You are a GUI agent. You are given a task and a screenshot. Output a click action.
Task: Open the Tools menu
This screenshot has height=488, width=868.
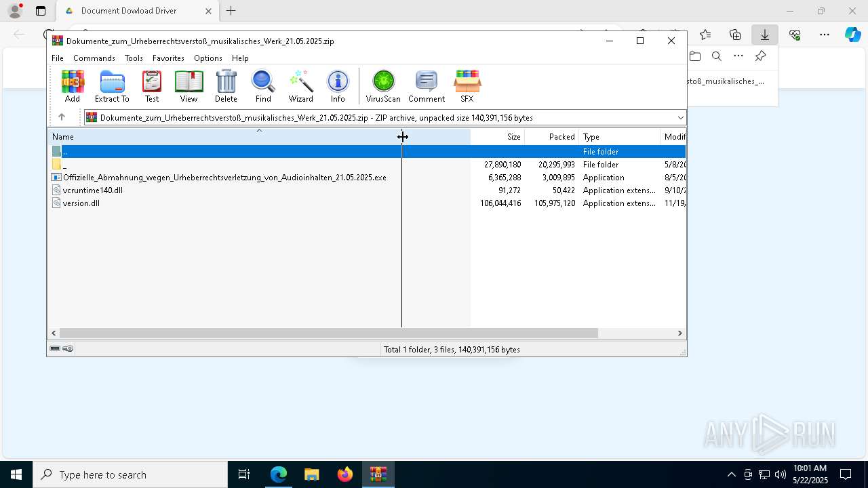[x=134, y=58]
